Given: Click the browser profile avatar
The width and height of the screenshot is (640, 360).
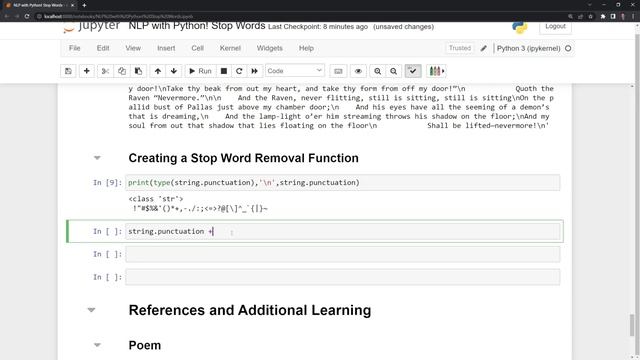Looking at the screenshot, I should 623,16.
